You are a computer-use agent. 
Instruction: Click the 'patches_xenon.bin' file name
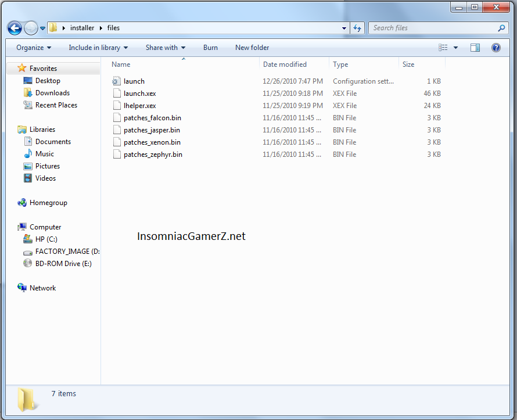[152, 142]
